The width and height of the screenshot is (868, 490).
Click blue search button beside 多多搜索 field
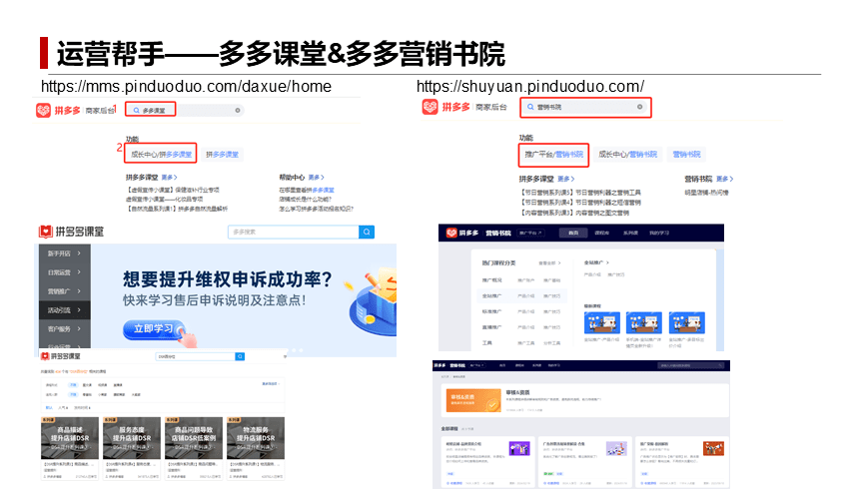[367, 232]
